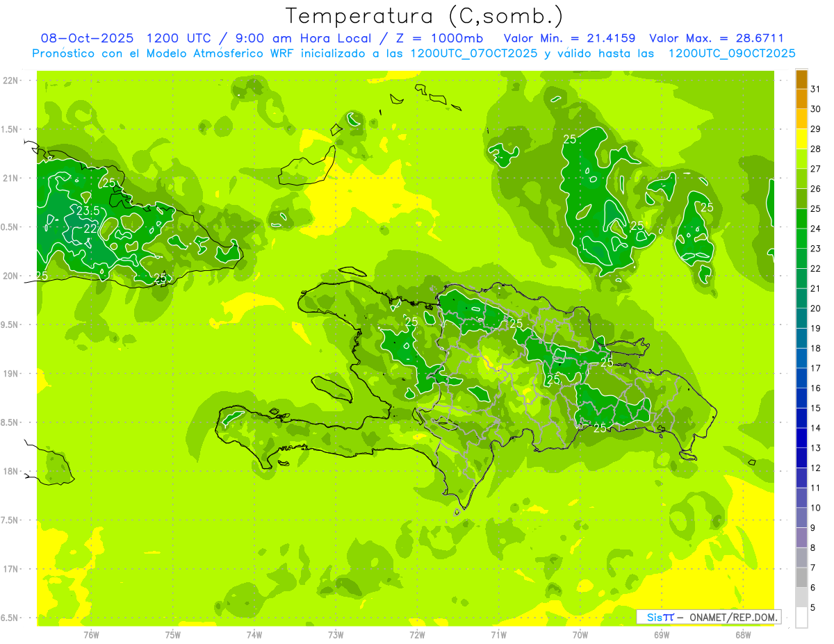The image size is (834, 644).
Task: Click the yellow swatch between 28 and 29
Action: (x=801, y=139)
